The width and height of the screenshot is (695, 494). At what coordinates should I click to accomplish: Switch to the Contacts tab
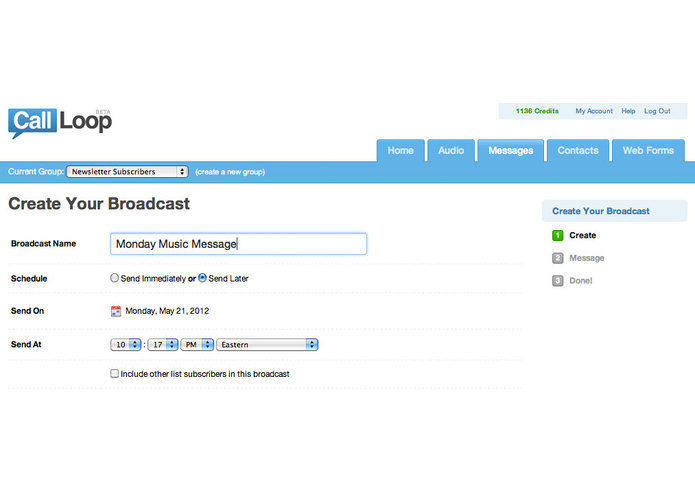[x=578, y=151]
